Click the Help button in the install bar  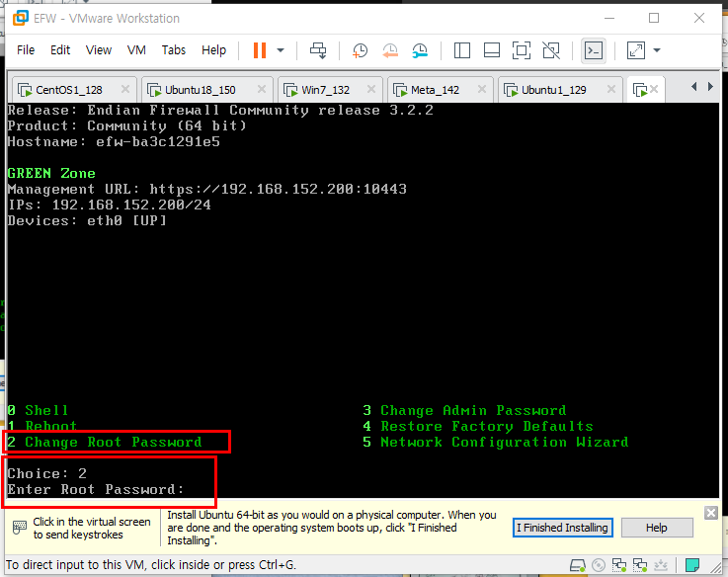tap(657, 528)
